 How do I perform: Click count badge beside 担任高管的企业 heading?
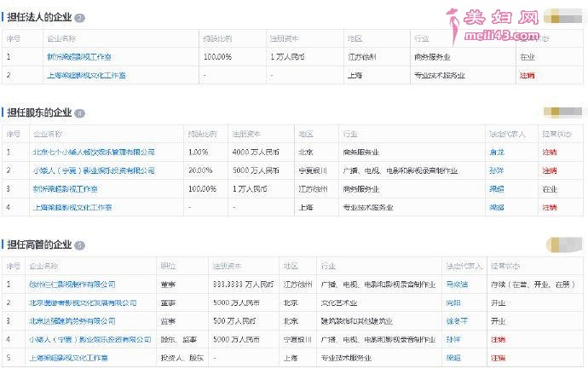79,245
